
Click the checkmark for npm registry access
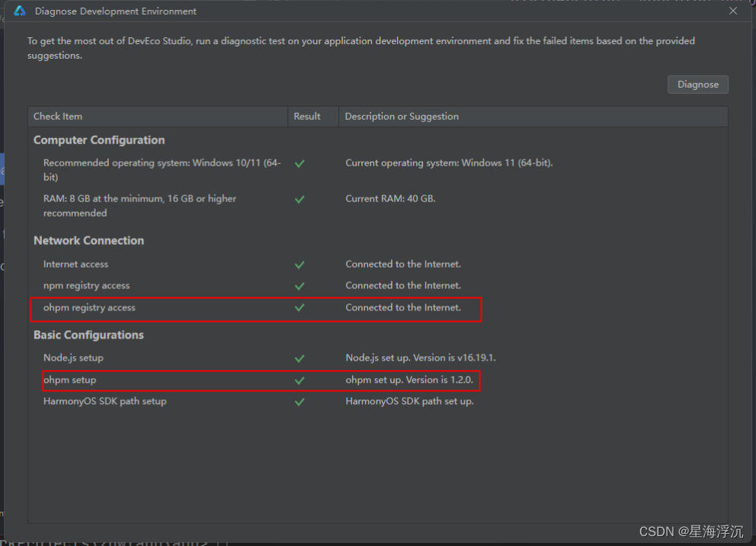(299, 285)
